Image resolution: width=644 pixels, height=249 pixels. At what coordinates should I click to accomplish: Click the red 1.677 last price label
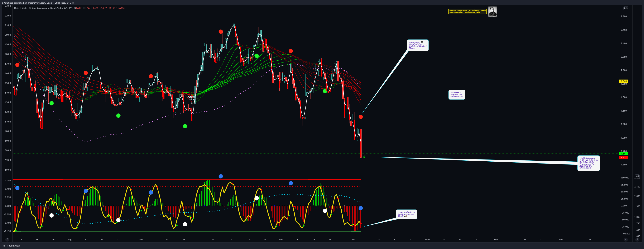[x=624, y=157]
